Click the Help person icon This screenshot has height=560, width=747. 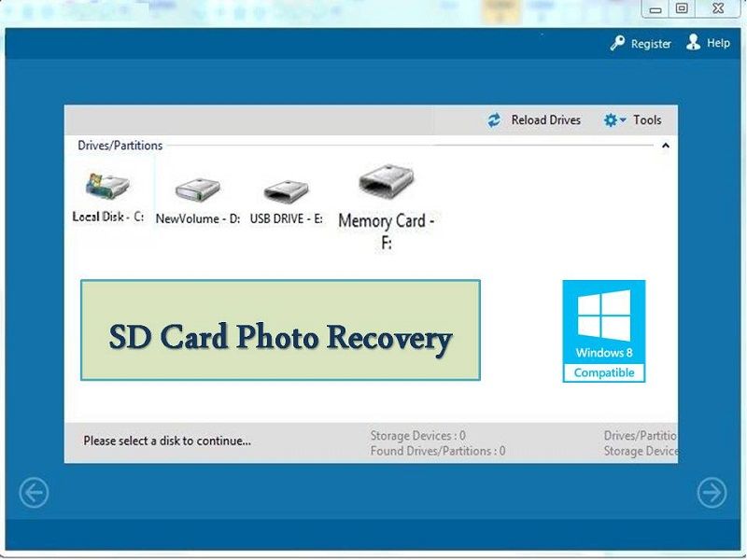(693, 42)
